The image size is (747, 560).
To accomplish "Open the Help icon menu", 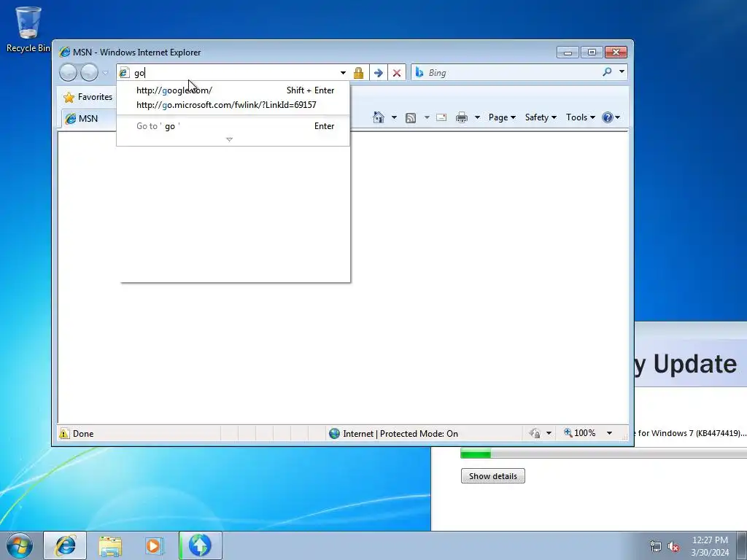I will click(x=611, y=117).
